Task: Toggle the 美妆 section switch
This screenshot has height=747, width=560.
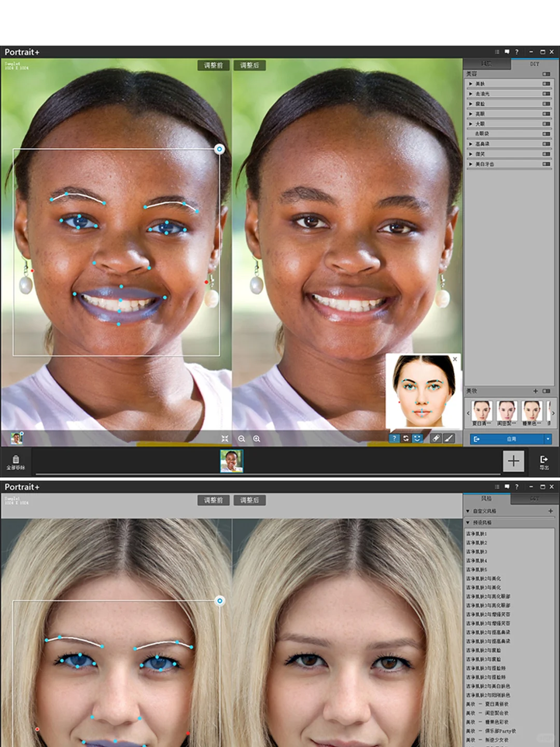Action: pyautogui.click(x=547, y=391)
